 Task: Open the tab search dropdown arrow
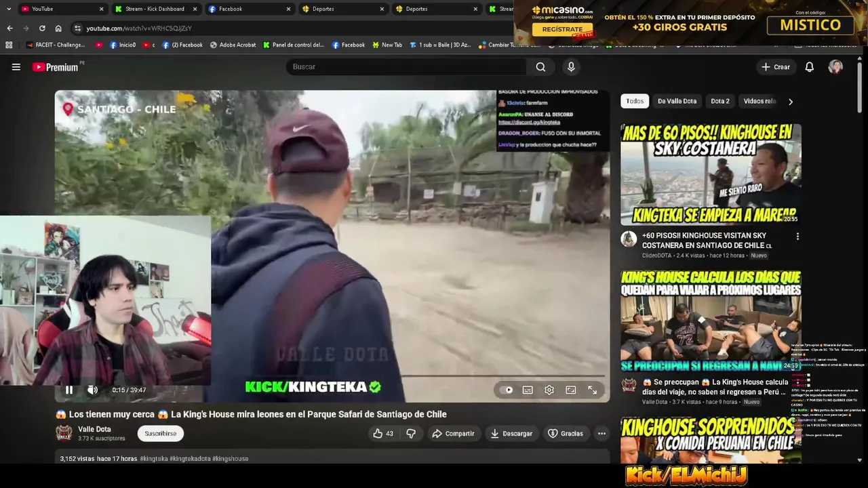8,9
